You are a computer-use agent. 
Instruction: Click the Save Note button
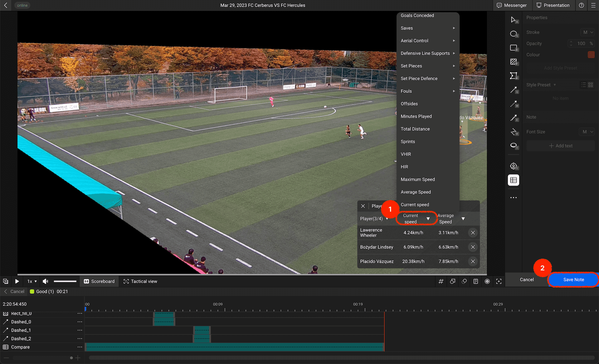[x=573, y=279]
